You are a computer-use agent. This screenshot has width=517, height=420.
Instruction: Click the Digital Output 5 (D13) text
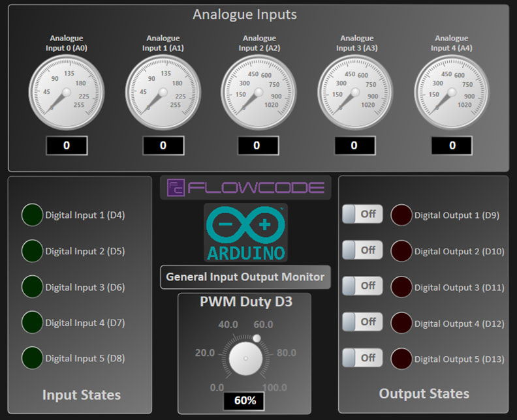[x=460, y=359]
